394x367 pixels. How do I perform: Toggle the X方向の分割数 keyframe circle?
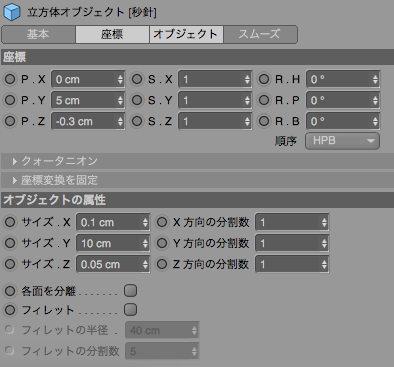(162, 222)
